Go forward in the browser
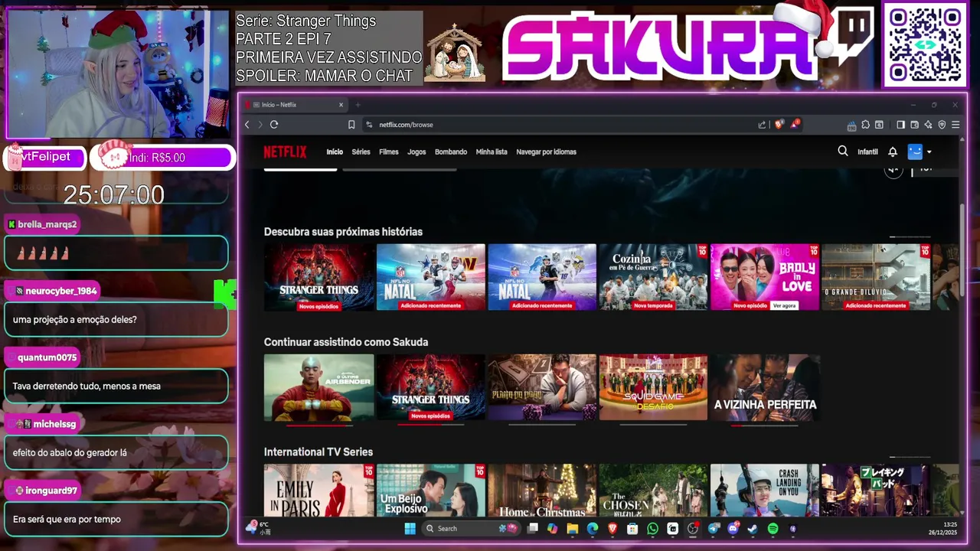Viewport: 980px width, 551px height. 260,125
